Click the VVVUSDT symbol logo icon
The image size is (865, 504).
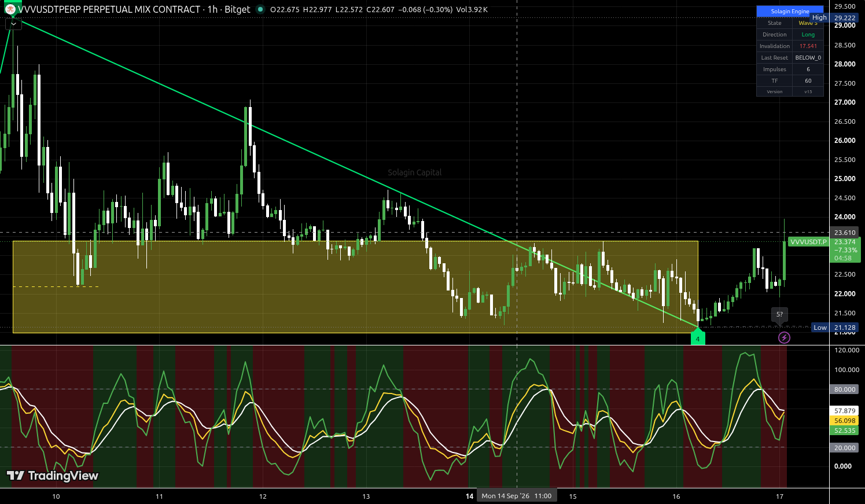point(10,9)
